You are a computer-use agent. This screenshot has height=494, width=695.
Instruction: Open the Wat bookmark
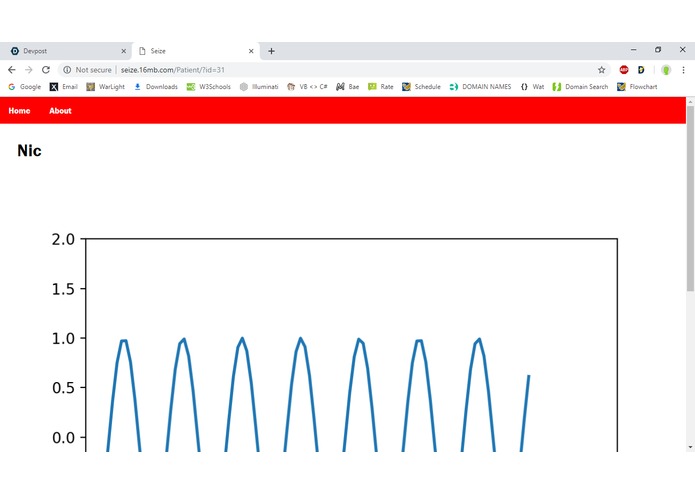tap(532, 87)
